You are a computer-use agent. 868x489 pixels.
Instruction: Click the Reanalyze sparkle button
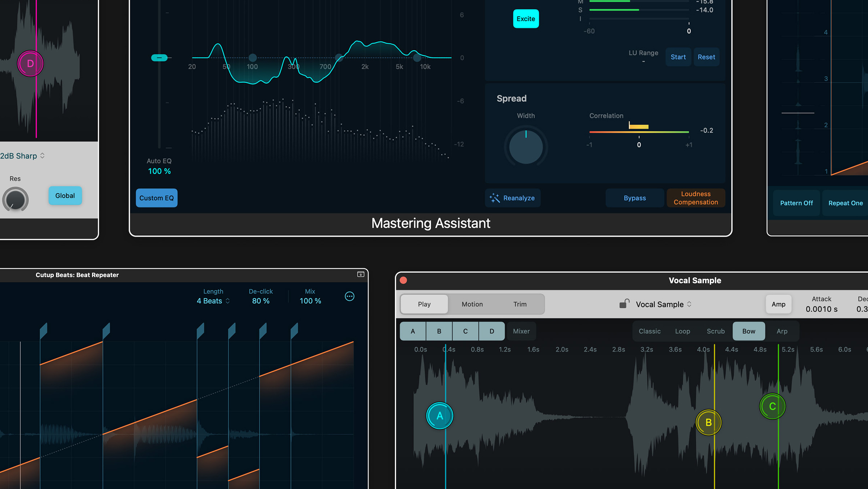pyautogui.click(x=512, y=198)
